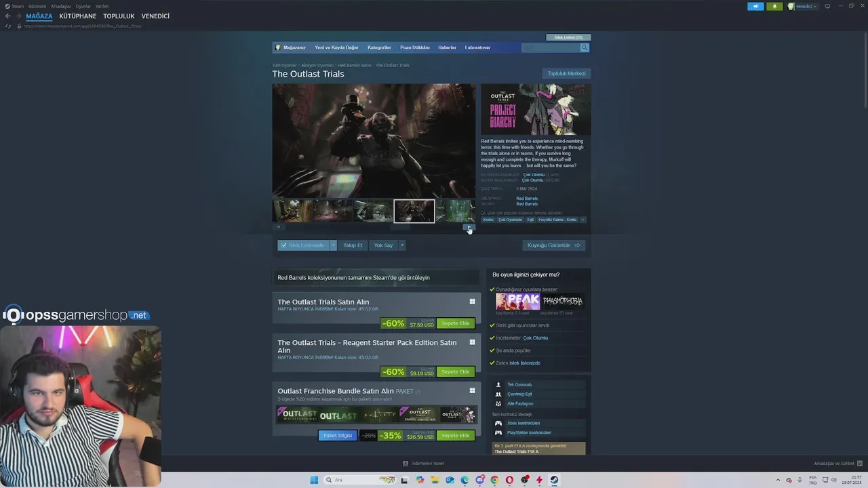Open the Edge taskbar icon
Viewport: 868px width, 488px height.
click(465, 480)
